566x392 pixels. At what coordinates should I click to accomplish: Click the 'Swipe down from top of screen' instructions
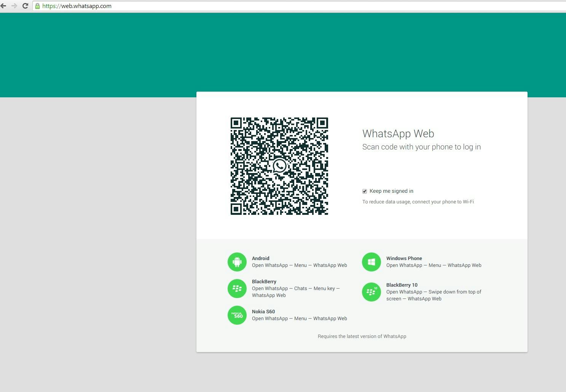[x=434, y=295]
